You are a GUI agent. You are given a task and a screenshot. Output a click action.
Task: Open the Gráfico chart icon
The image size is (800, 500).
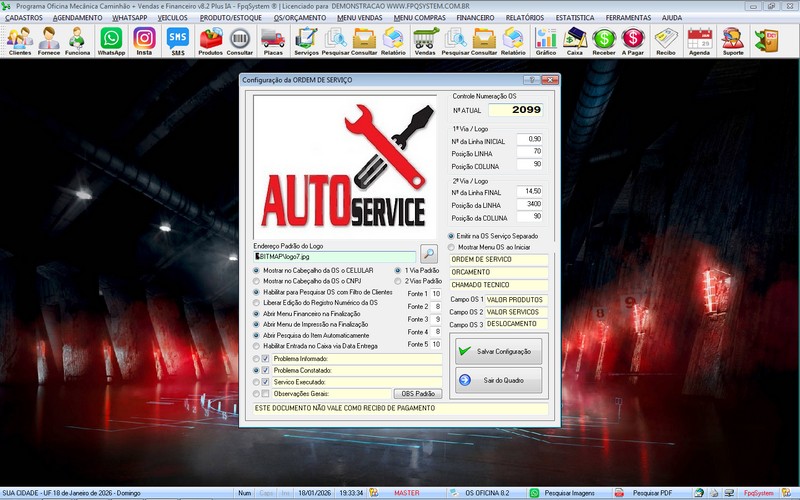point(545,40)
